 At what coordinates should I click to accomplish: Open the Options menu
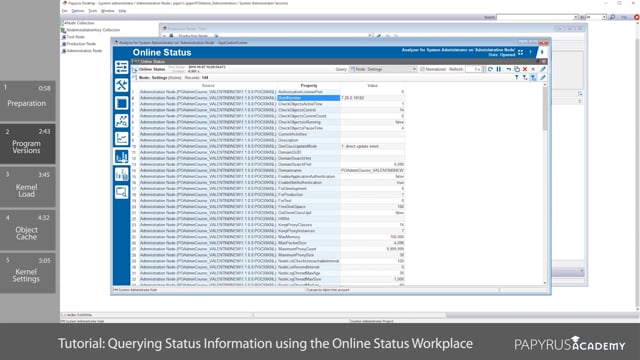pyautogui.click(x=78, y=11)
